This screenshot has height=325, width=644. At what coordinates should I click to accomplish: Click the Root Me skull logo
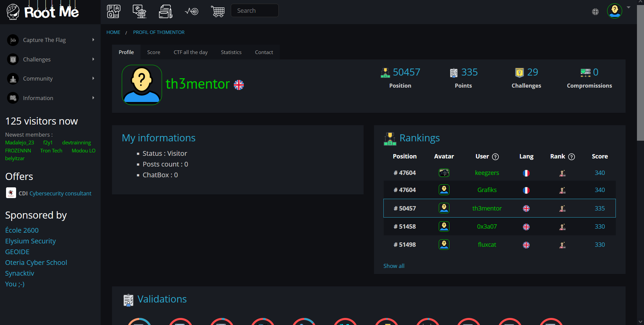coord(13,12)
